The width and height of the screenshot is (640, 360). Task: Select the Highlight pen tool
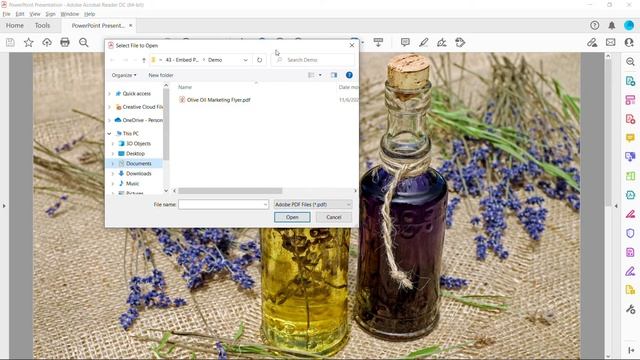pos(424,42)
